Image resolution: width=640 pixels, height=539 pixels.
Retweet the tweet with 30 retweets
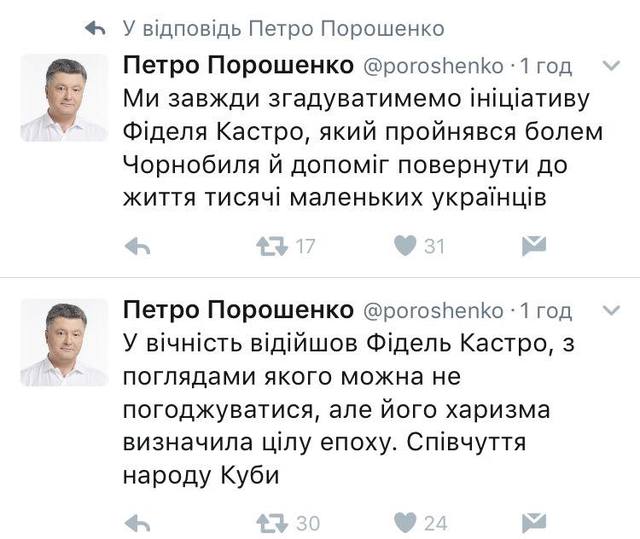[272, 522]
